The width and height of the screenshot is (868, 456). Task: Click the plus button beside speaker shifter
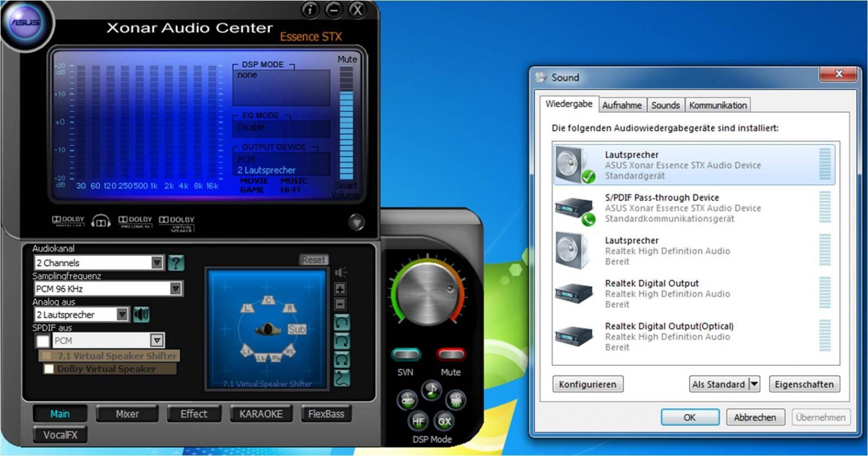340,289
